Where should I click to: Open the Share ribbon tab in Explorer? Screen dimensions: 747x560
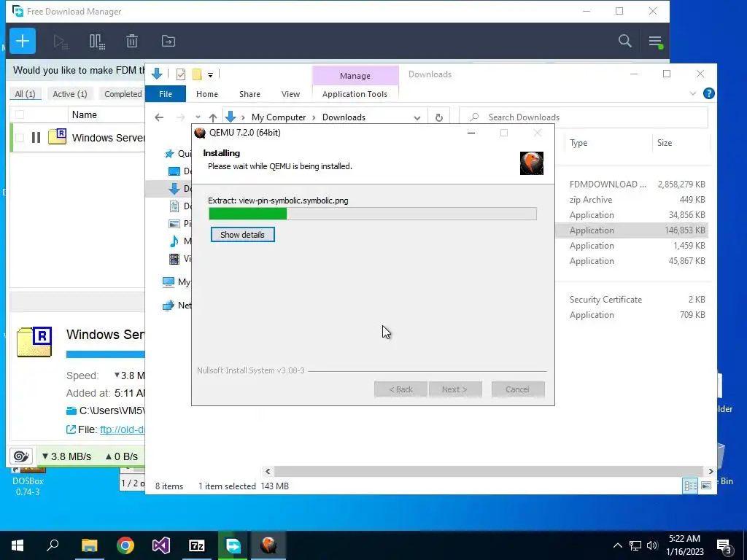[x=249, y=94]
